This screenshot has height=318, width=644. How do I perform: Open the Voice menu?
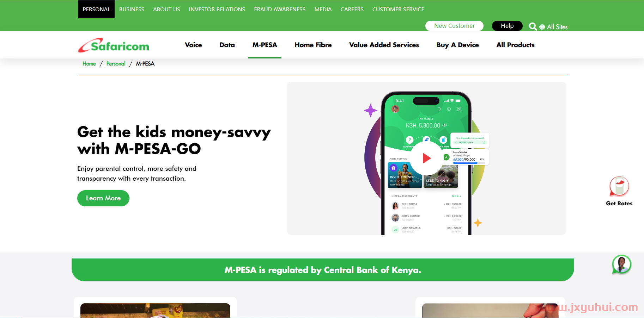(193, 45)
